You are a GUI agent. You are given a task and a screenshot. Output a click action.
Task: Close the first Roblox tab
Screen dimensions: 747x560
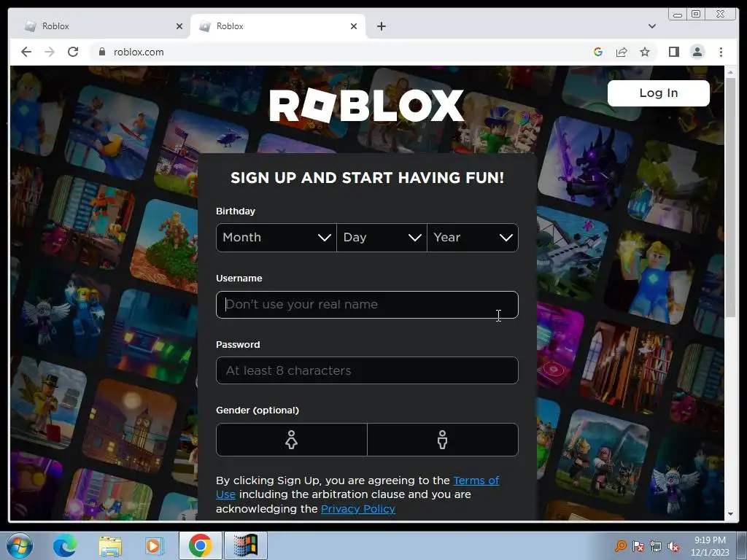point(179,26)
